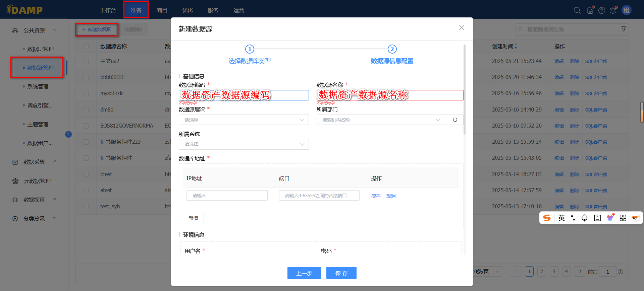Viewport: 644px width, 291px height.
Task: Click the Sogou input method S icon
Action: tap(547, 218)
